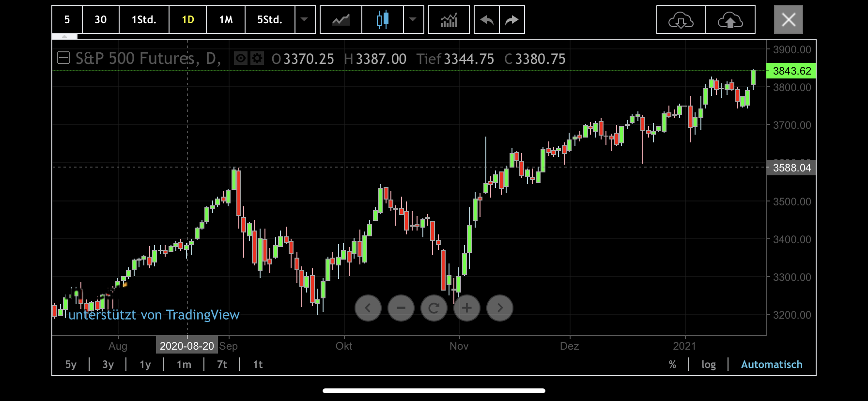This screenshot has height=401, width=868.
Task: Open S&P 500 Futures settings gear
Action: pos(257,59)
